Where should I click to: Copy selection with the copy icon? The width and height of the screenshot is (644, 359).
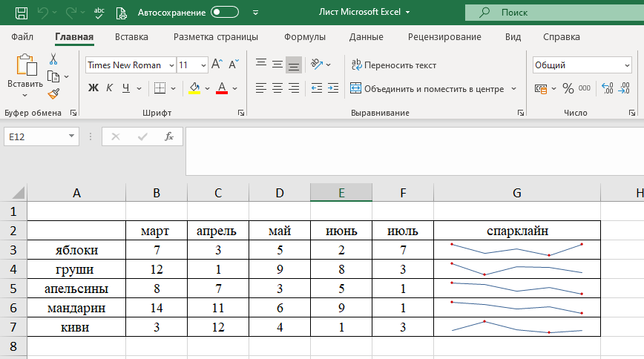[x=53, y=76]
